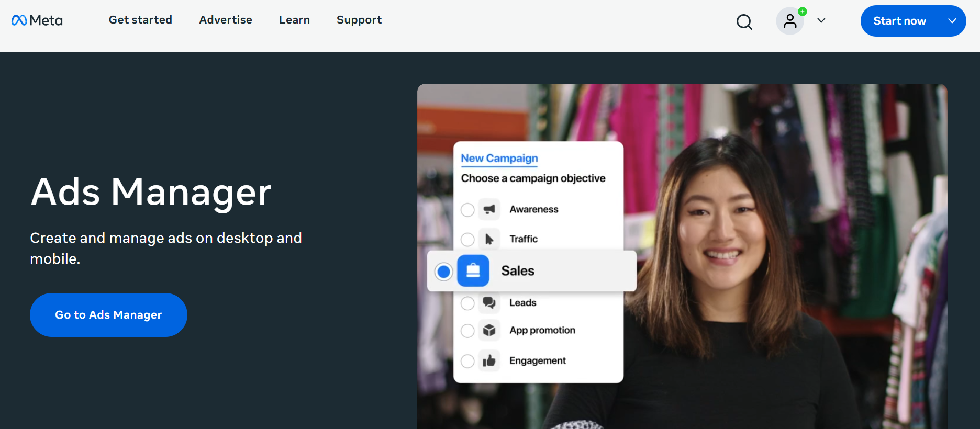Expand the account chevron beside avatar
This screenshot has width=980, height=429.
pos(821,20)
